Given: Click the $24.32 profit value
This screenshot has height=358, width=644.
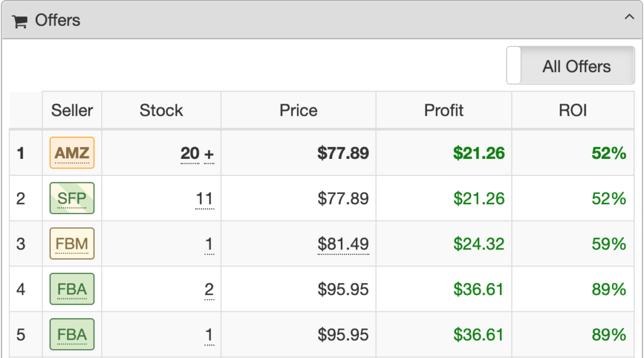Looking at the screenshot, I should pos(479,244).
